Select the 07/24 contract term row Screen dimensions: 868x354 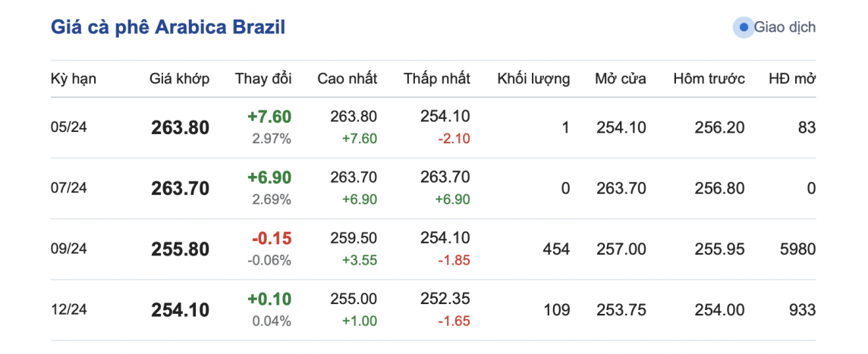click(69, 189)
